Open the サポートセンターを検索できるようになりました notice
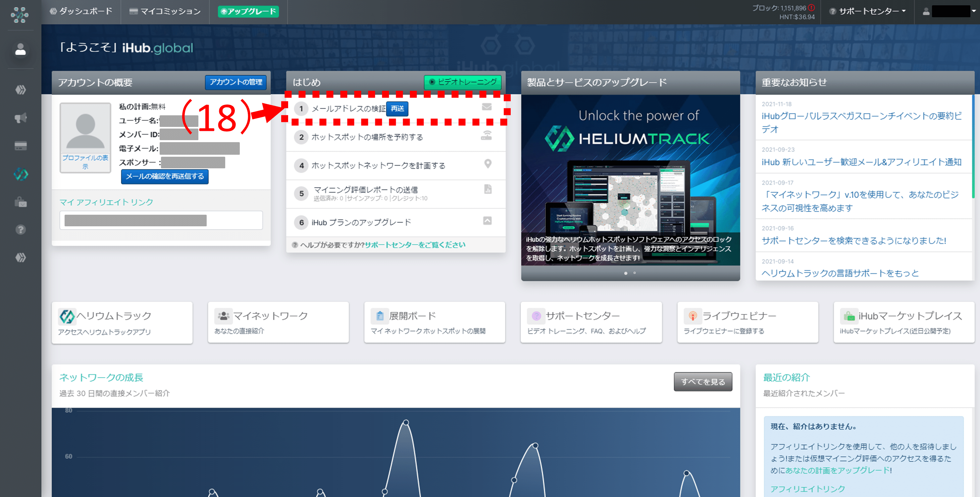The width and height of the screenshot is (980, 497). (854, 241)
